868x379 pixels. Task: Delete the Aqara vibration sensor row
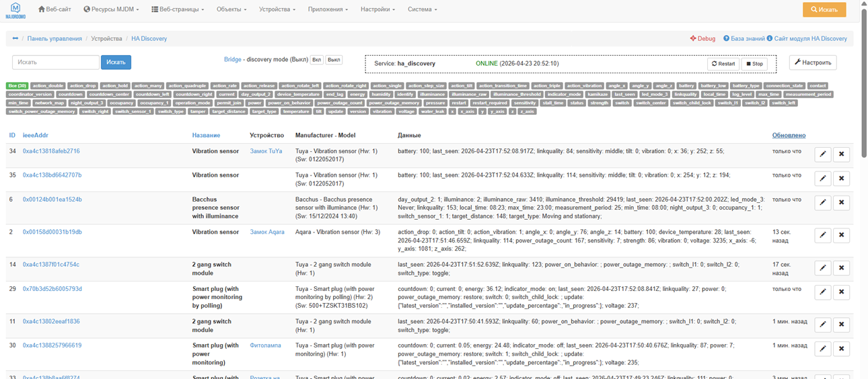coord(841,235)
